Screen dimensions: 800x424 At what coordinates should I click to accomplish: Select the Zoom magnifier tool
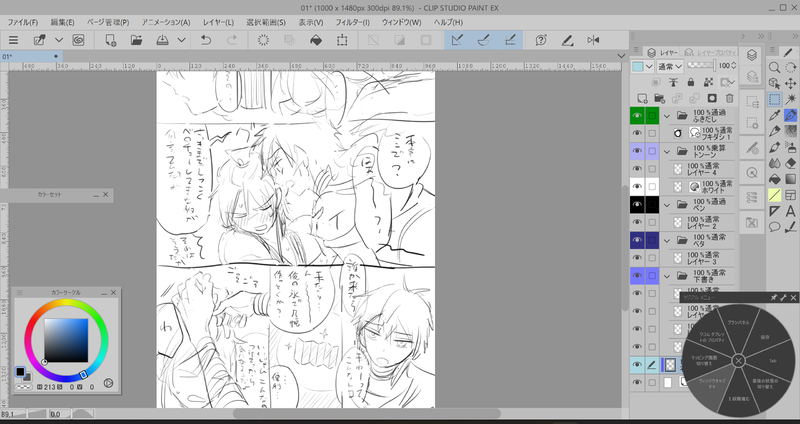pyautogui.click(x=774, y=67)
